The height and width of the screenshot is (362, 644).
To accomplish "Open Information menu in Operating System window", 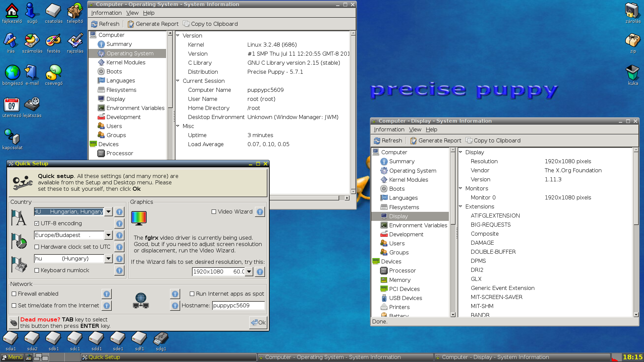I will tap(106, 13).
